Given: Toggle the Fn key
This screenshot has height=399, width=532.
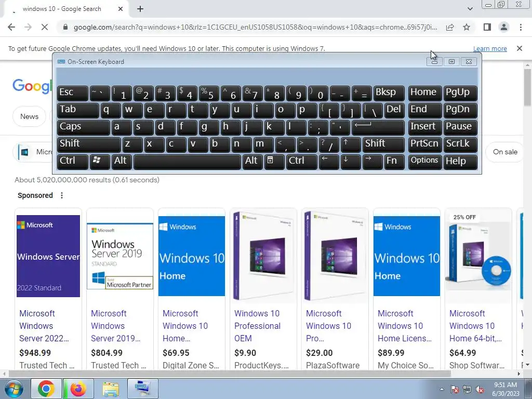Looking at the screenshot, I should 394,162.
